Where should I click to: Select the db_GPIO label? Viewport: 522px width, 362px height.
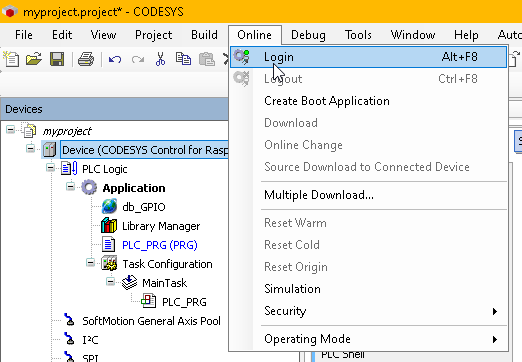(x=144, y=207)
